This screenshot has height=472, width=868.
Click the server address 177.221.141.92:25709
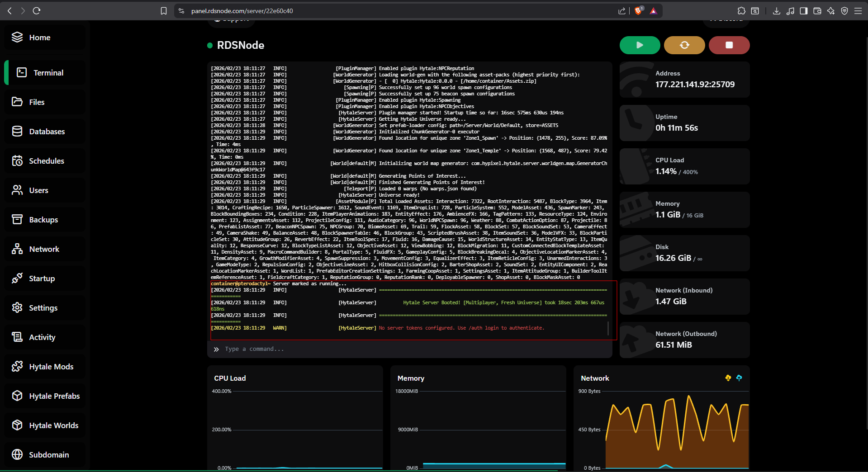tap(695, 85)
